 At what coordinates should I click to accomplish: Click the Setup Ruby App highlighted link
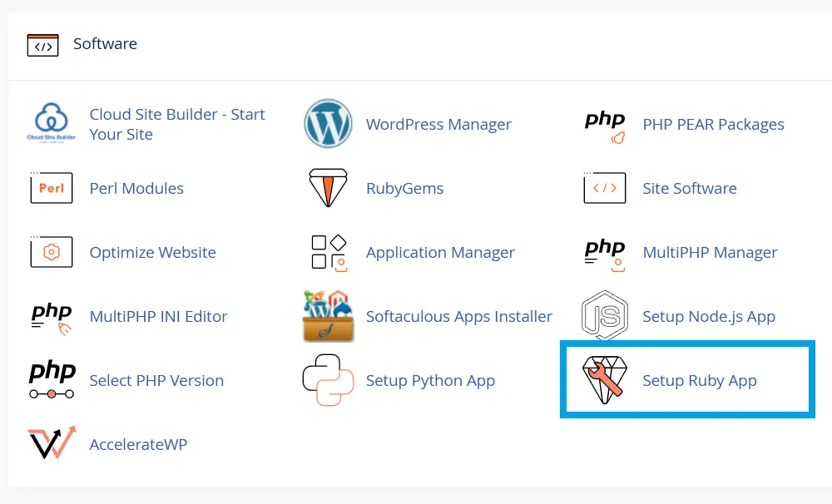click(x=698, y=380)
